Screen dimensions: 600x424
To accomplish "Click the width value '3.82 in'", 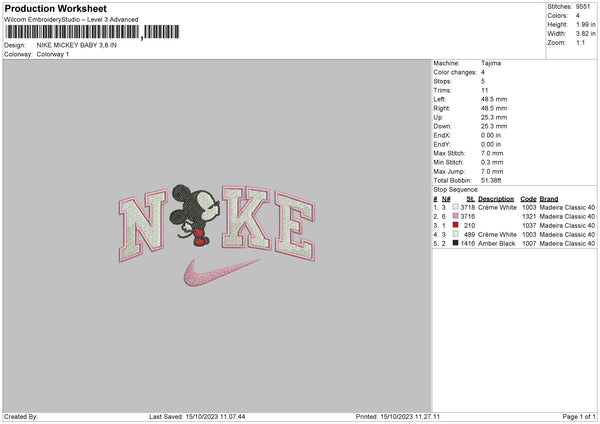I will coord(585,34).
